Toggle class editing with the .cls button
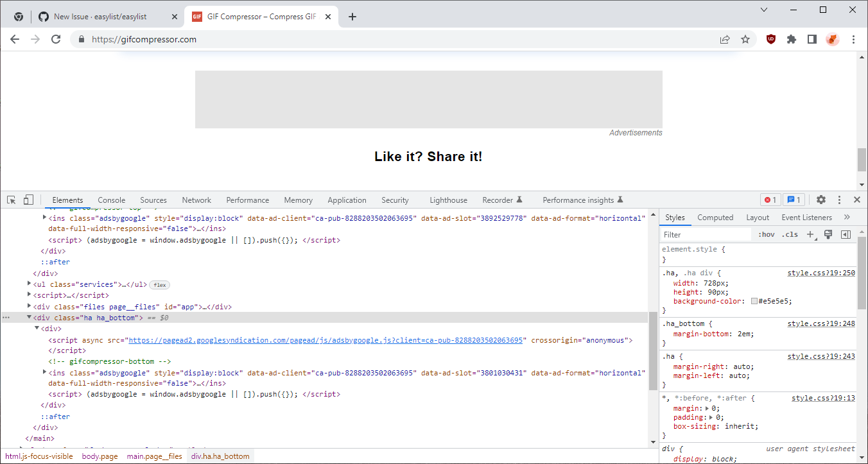The image size is (868, 464). 790,234
